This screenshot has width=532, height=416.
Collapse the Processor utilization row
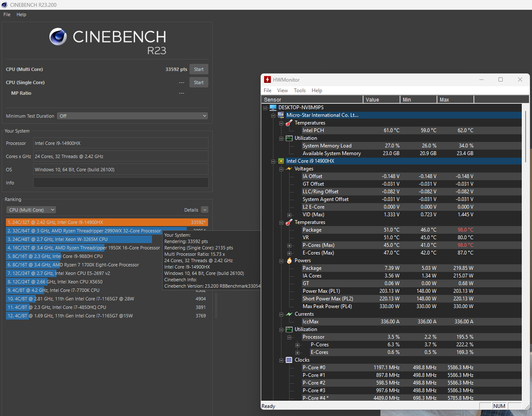(x=290, y=337)
